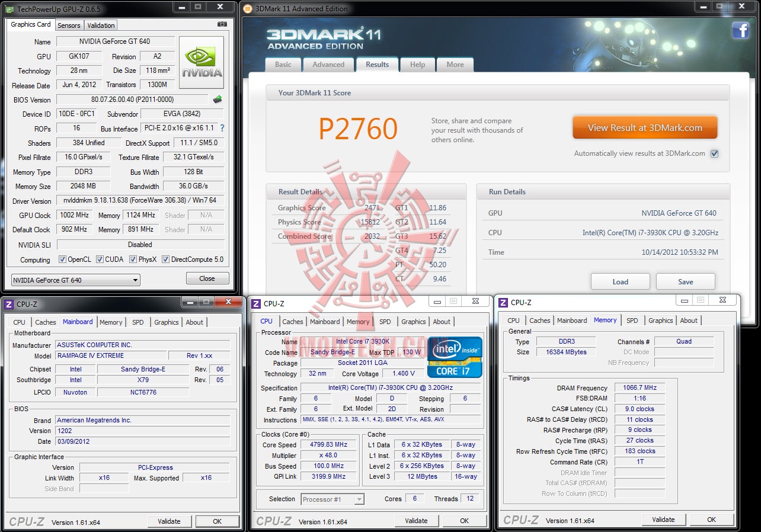This screenshot has height=532, width=761.
Task: Toggle the CUDA checkbox in GPU-Z
Action: pos(100,259)
